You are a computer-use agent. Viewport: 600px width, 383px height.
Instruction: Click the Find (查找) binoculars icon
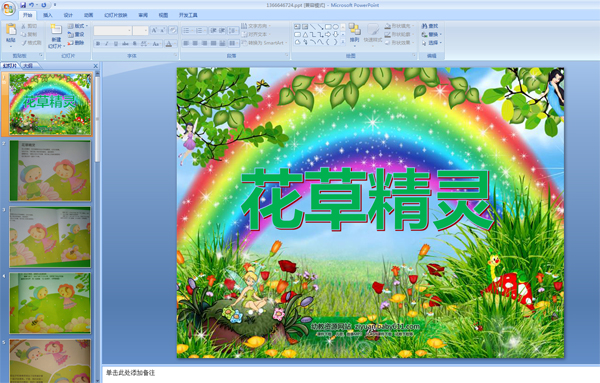pos(424,26)
